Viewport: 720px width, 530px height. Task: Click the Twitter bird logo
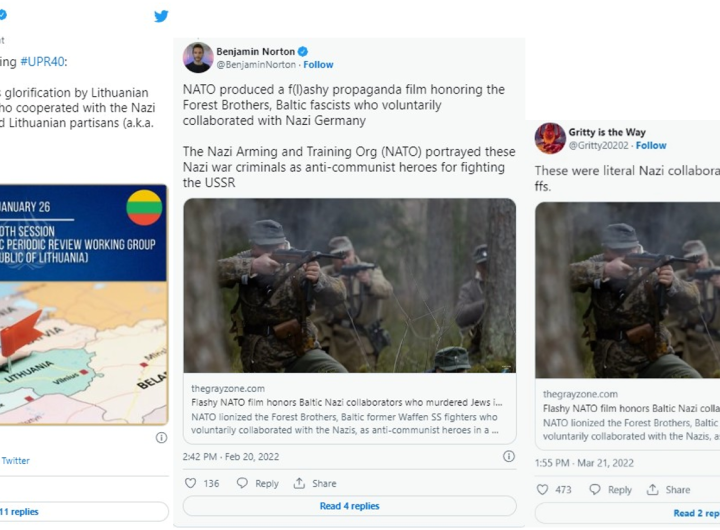[x=161, y=16]
